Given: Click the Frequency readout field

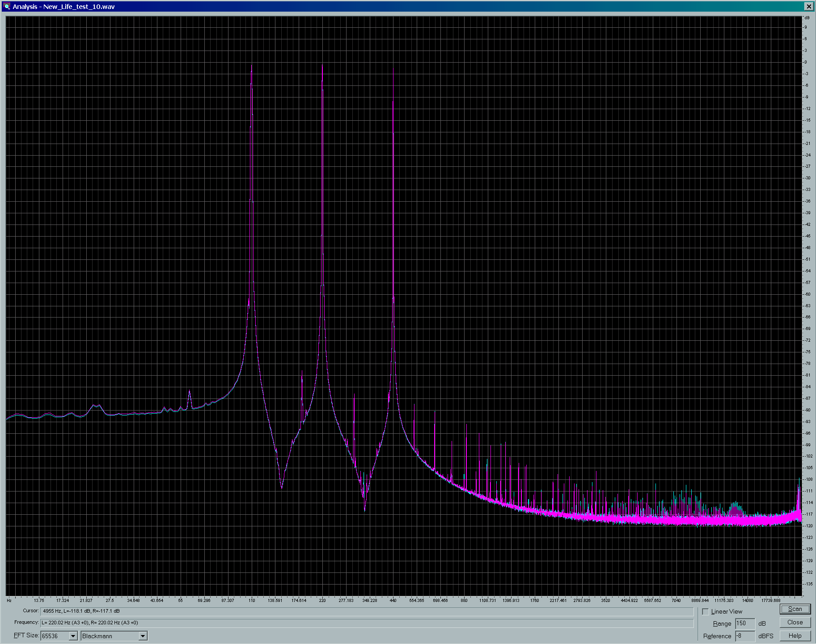Looking at the screenshot, I should click(x=367, y=623).
